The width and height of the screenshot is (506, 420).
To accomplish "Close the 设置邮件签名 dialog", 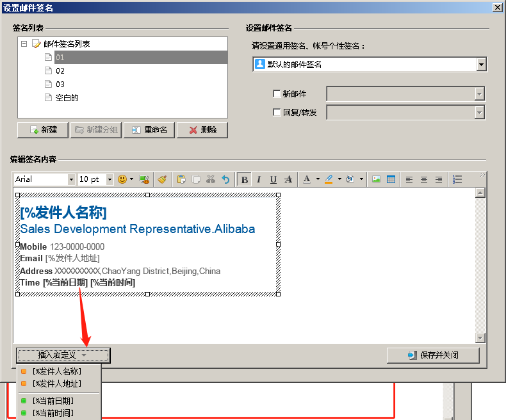I will [x=498, y=8].
